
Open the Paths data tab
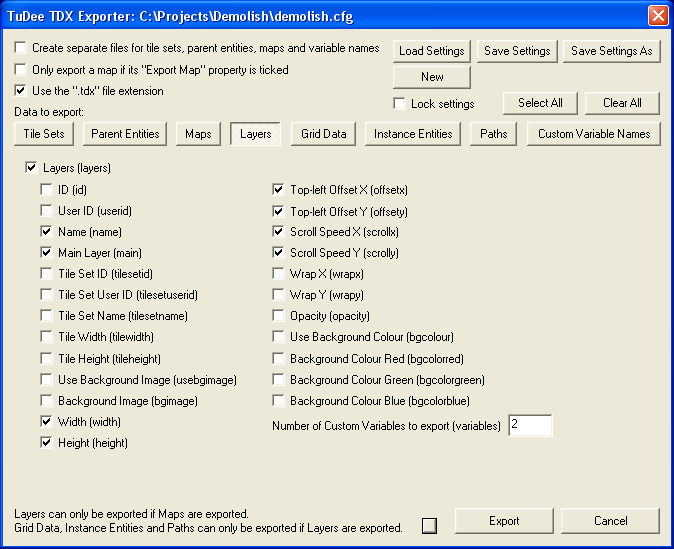coord(493,134)
